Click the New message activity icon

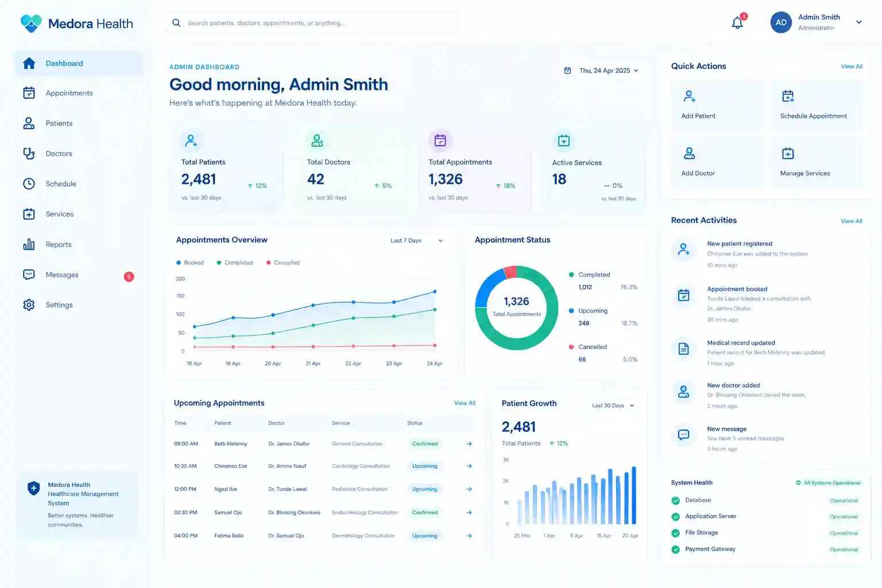click(684, 435)
